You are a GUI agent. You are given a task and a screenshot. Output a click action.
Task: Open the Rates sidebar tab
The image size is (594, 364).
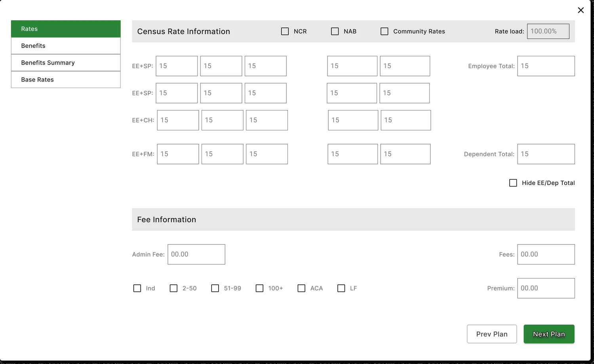tap(66, 29)
